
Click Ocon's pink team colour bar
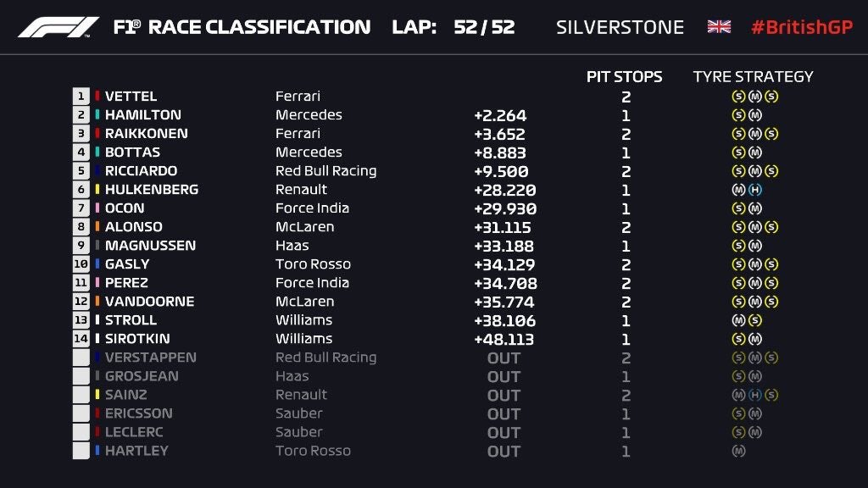pyautogui.click(x=97, y=208)
